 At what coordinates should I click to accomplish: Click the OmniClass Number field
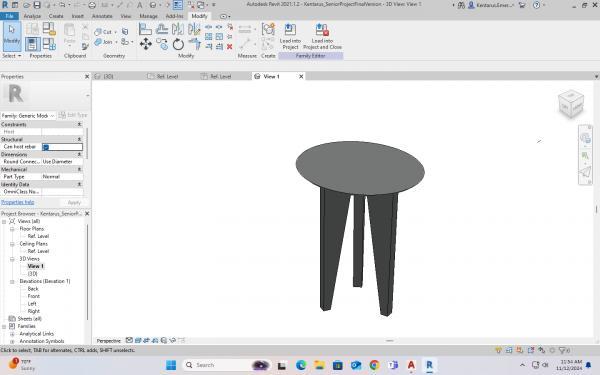[x=62, y=192]
